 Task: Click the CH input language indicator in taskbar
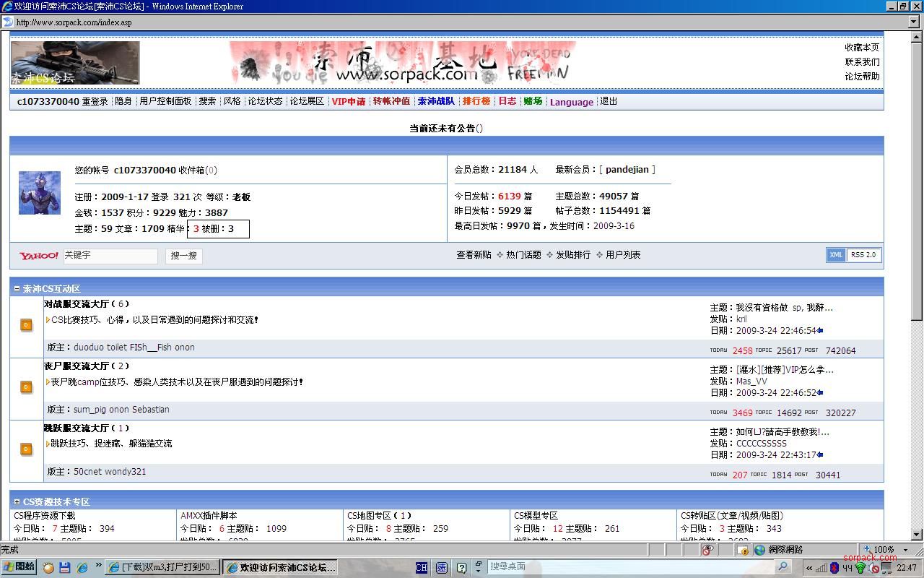(x=422, y=568)
